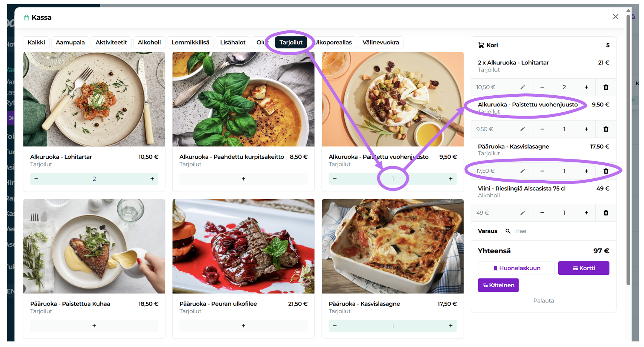644x347 pixels.
Task: Edit price of Paistettu vuohenjuusto cart item
Action: click(522, 129)
